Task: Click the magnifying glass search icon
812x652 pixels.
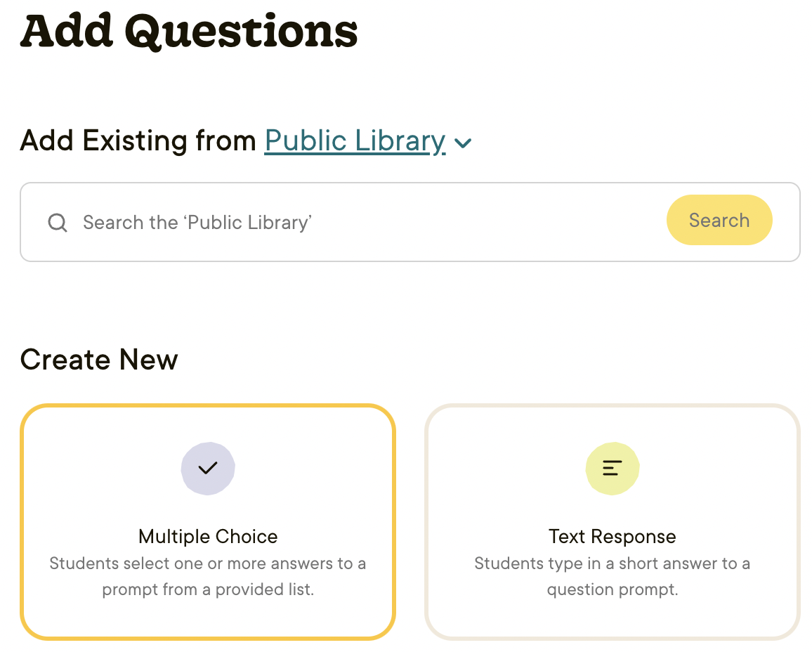Action: (x=58, y=223)
